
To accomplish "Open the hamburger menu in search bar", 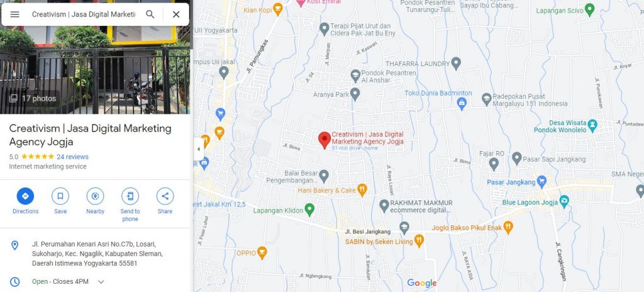I will [15, 14].
